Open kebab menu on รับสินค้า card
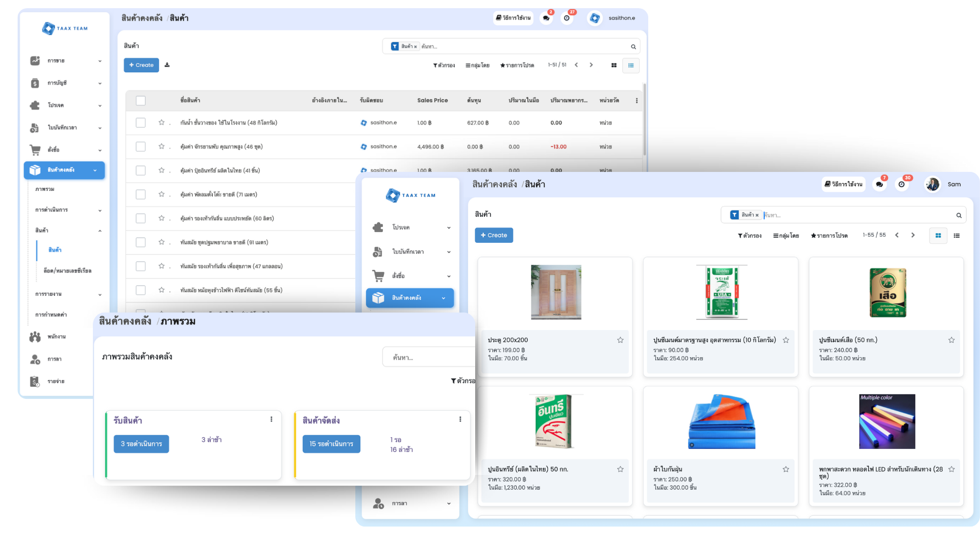 [x=271, y=419]
